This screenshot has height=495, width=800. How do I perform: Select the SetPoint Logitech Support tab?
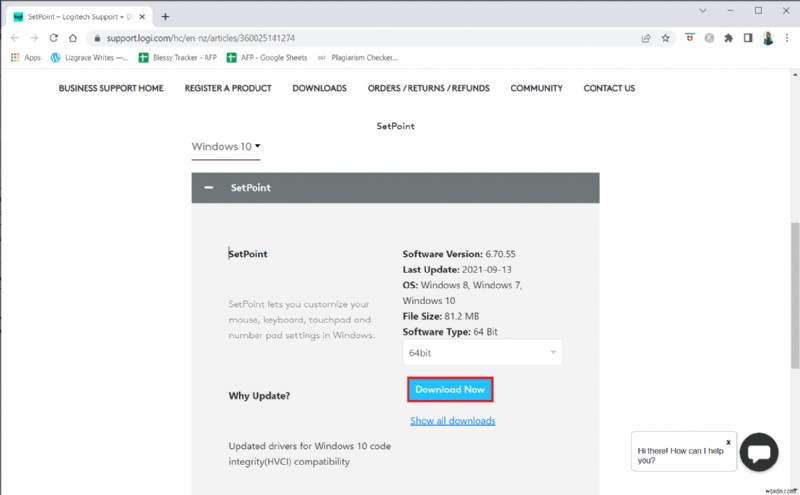click(x=79, y=17)
